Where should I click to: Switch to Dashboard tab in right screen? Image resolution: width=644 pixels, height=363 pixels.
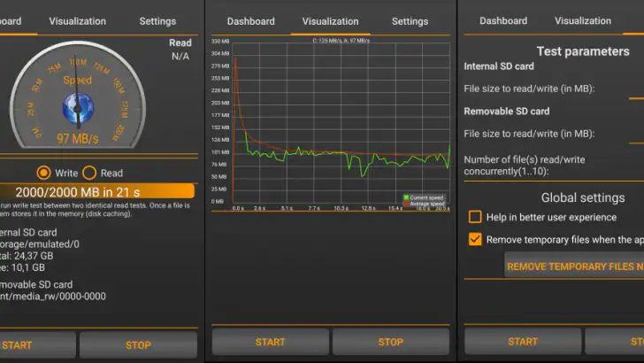pos(503,20)
